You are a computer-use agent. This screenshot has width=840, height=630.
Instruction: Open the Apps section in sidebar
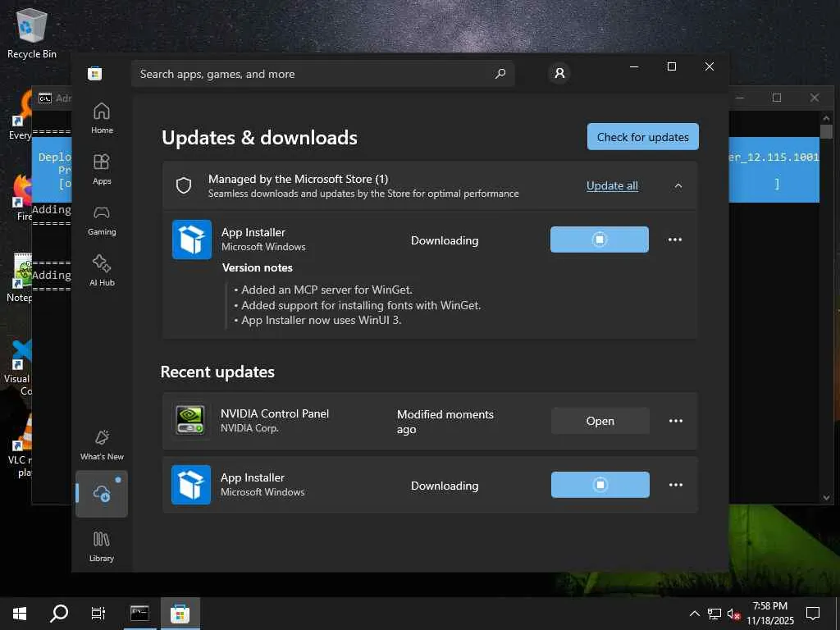(x=101, y=169)
